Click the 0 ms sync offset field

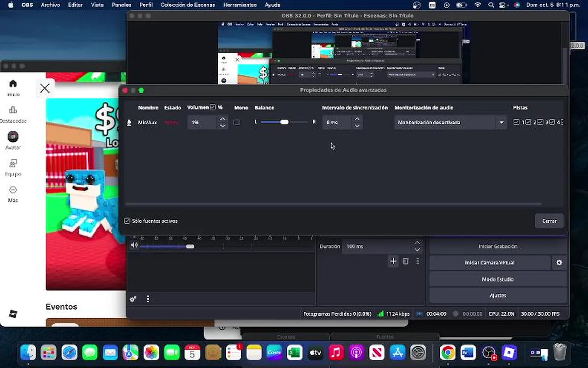coord(337,123)
